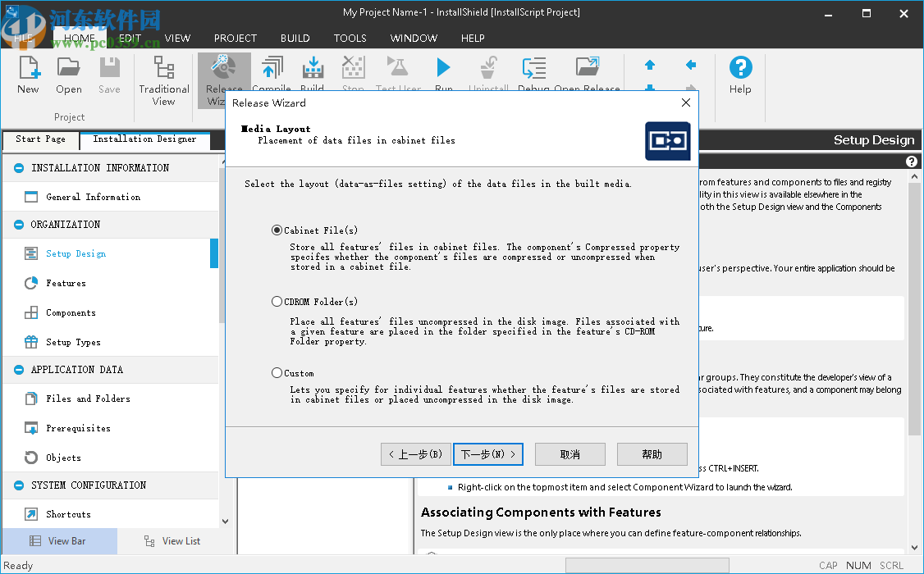The width and height of the screenshot is (924, 574).
Task: Collapse the INSTALLATION INFORMATION section
Action: click(18, 167)
